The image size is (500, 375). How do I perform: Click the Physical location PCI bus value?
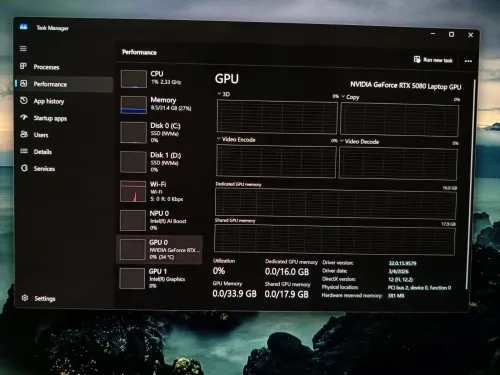coord(419,288)
